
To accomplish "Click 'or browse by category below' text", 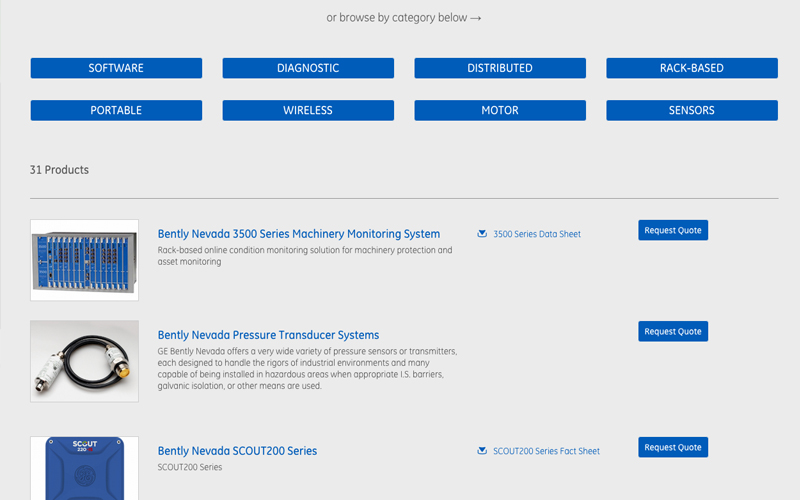I will click(x=404, y=17).
